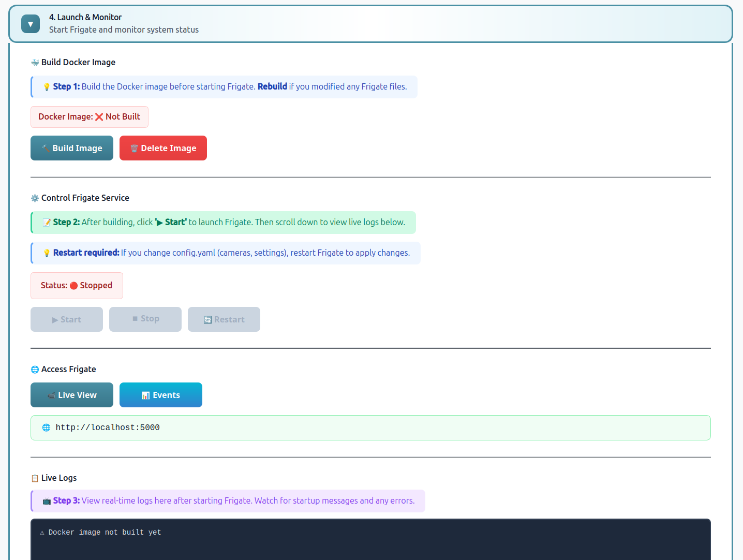This screenshot has width=743, height=560.
Task: Click the red Stopped status indicator
Action: (x=73, y=286)
